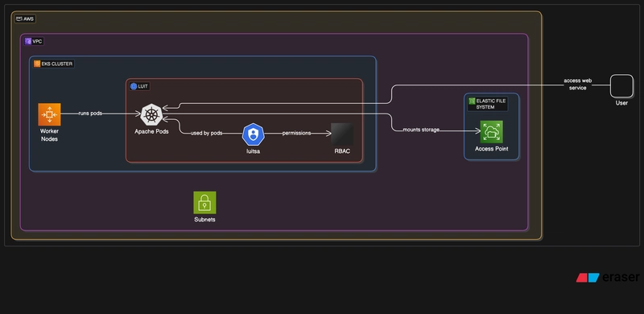Select the "runs pods" connector label
Image resolution: width=644 pixels, height=314 pixels.
click(x=90, y=113)
